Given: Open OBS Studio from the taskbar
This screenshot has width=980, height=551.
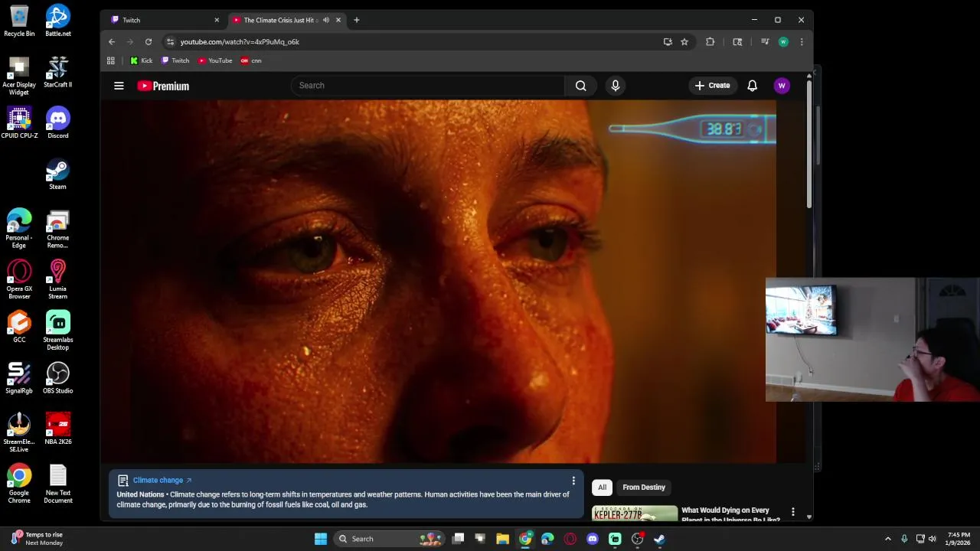Looking at the screenshot, I should [x=637, y=539].
